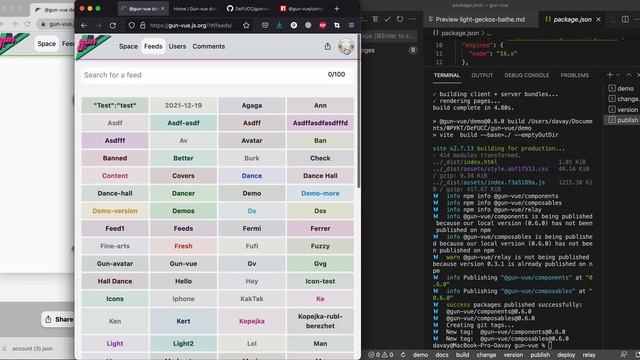Open the Pocket icon in browser toolbar
This screenshot has height=360, width=640.
265,25
